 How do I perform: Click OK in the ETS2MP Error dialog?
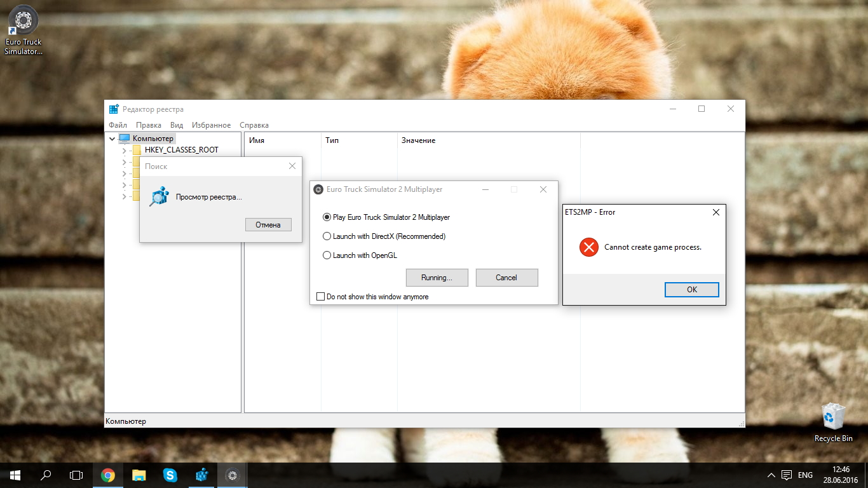[692, 289]
